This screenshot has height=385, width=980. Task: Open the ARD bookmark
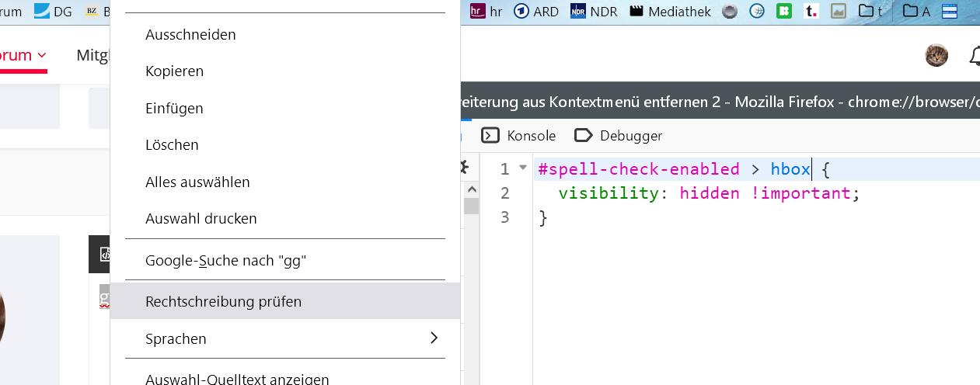[x=536, y=11]
